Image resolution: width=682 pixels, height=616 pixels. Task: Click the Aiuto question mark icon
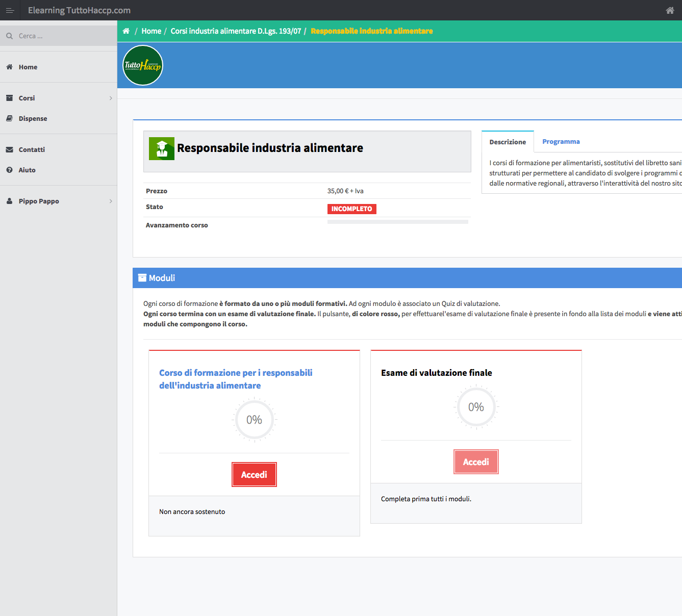[9, 170]
